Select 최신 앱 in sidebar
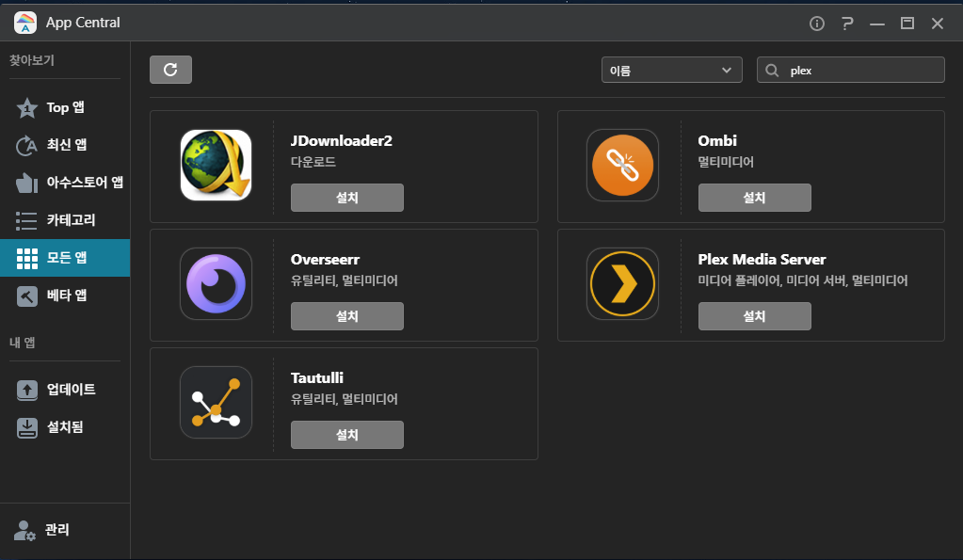Screen dimensions: 963x560 (65, 146)
